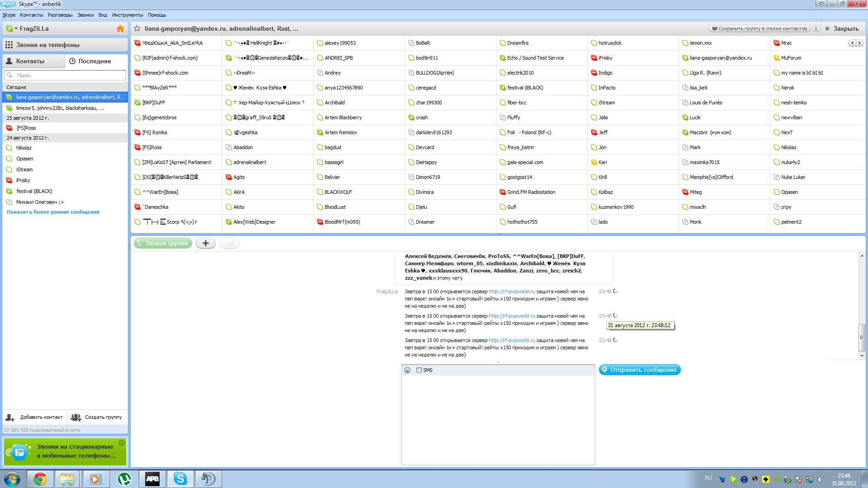Open the Вид menu
Image resolution: width=868 pixels, height=488 pixels.
click(x=103, y=15)
